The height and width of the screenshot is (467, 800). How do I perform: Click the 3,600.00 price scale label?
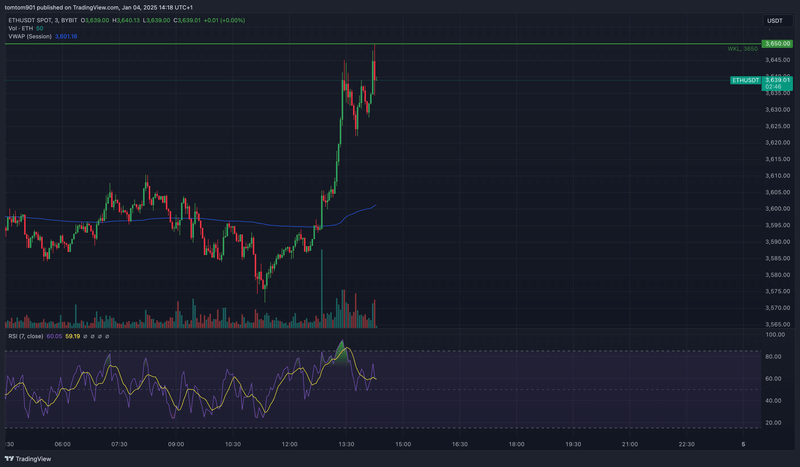click(x=778, y=209)
